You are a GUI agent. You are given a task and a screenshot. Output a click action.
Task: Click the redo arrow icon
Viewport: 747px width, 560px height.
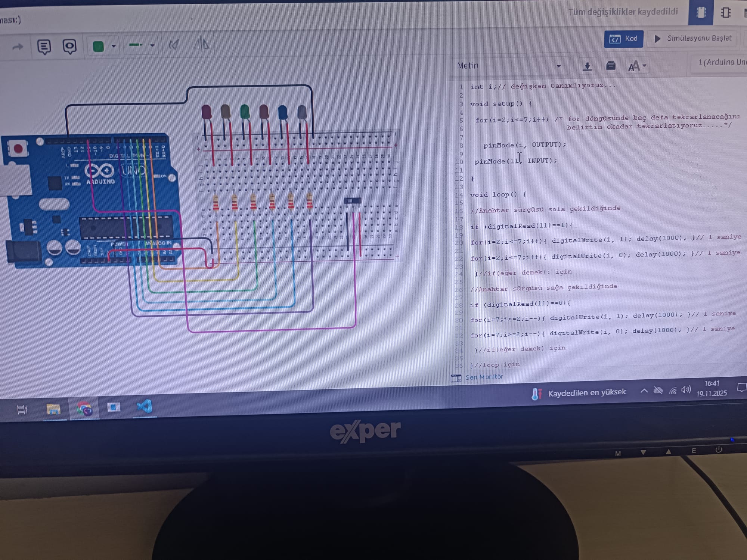tap(18, 47)
